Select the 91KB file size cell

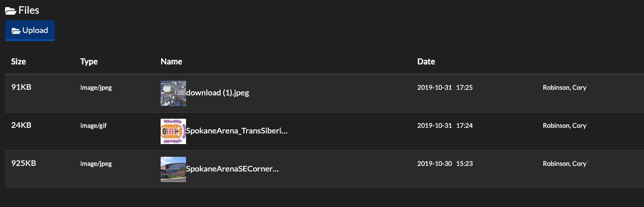21,87
